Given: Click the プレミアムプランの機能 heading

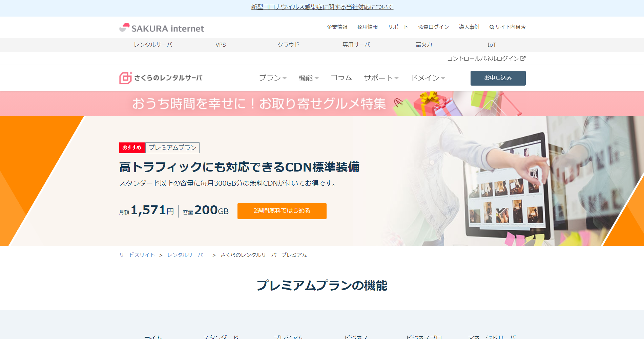Looking at the screenshot, I should point(322,286).
